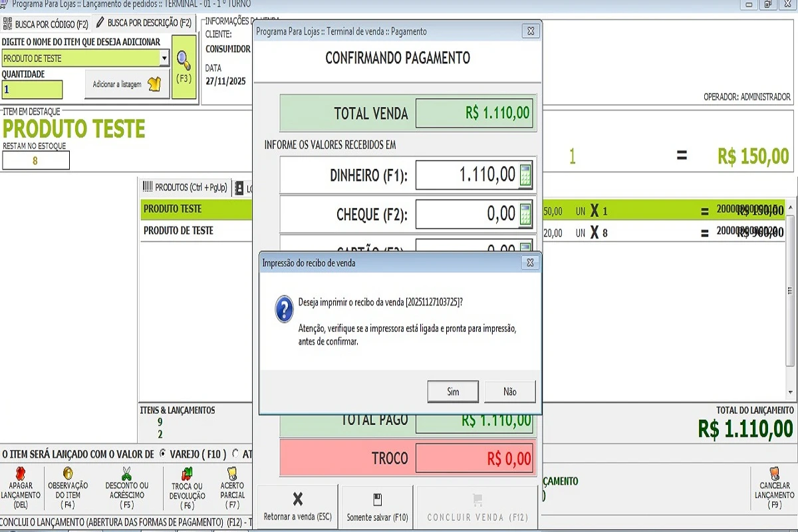
Task: Decline receipt printing with Não
Action: (x=509, y=392)
